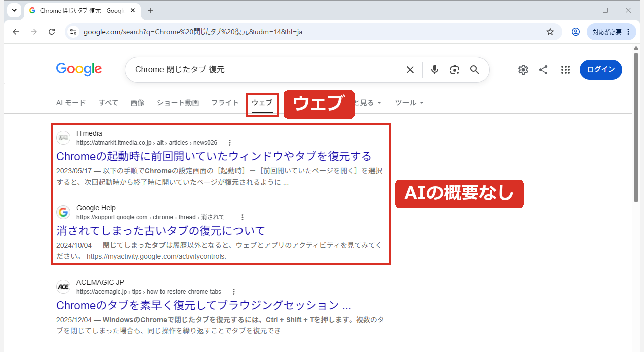Open more options for Google Help result

[x=242, y=217]
